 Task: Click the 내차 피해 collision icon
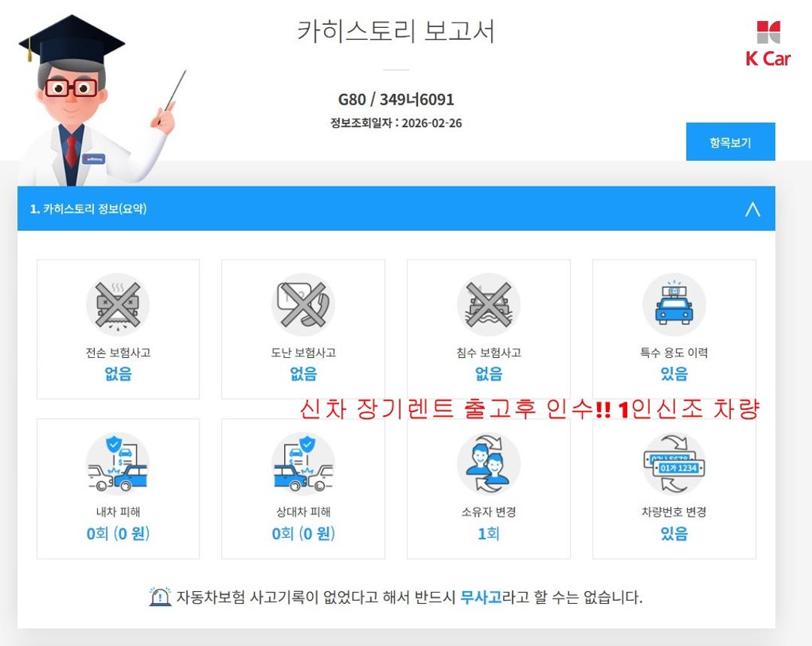point(117,464)
